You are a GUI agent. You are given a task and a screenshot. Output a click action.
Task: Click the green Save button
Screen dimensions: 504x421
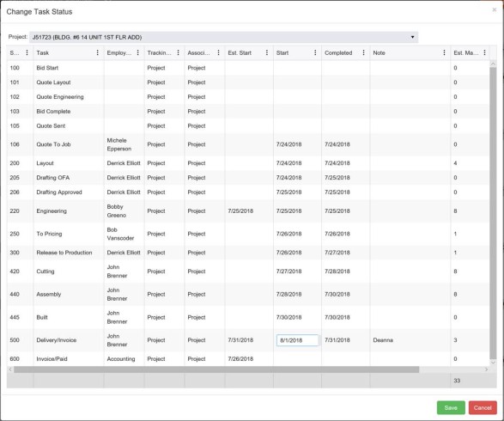tap(451, 408)
